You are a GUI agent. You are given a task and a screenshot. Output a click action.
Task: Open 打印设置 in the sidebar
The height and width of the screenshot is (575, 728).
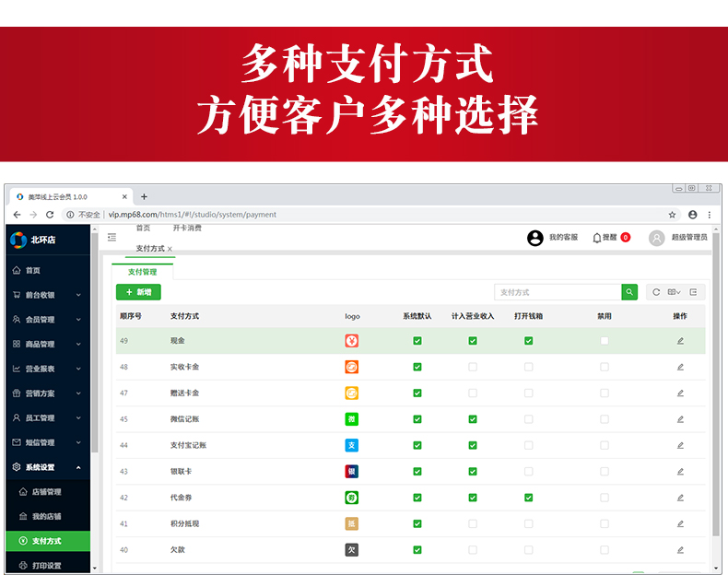[x=46, y=565]
